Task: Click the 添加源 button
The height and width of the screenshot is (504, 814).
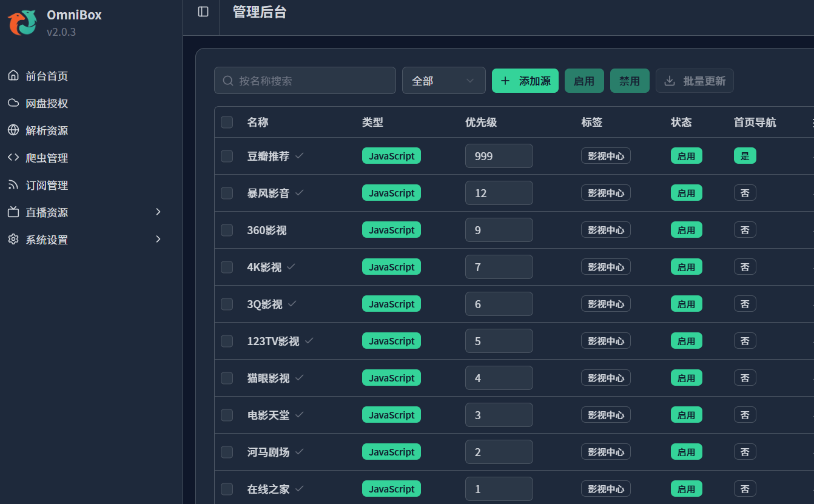Action: (x=525, y=81)
